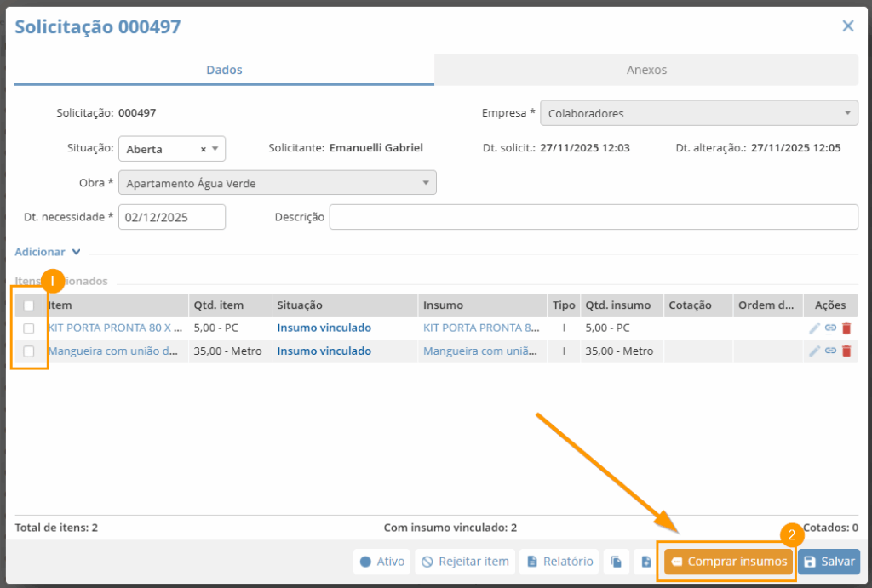The height and width of the screenshot is (588, 872).
Task: Check the KIT PORTA PRONTA row checkbox
Action: [x=29, y=328]
